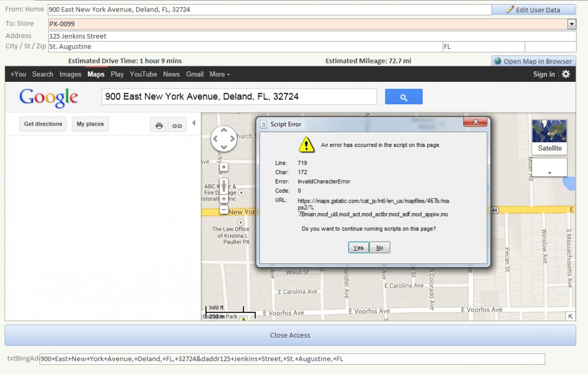Collapse the left directions panel arrow
This screenshot has height=374, width=588.
pyautogui.click(x=194, y=123)
